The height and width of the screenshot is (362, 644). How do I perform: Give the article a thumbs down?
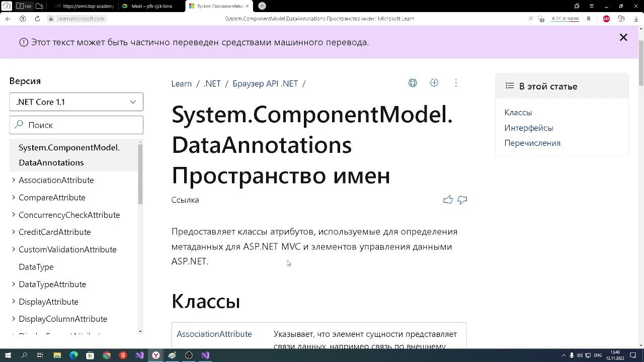tap(462, 200)
